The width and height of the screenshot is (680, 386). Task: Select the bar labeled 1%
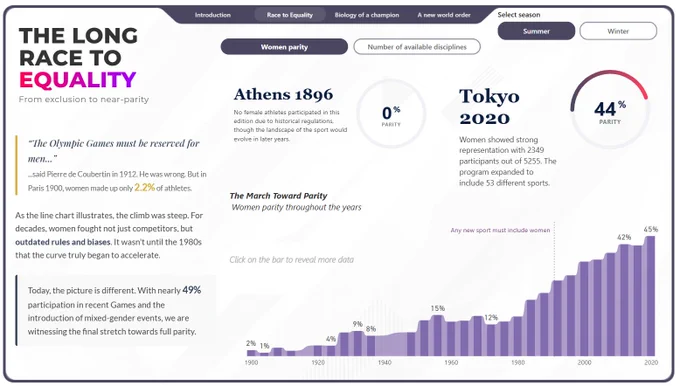pos(264,354)
